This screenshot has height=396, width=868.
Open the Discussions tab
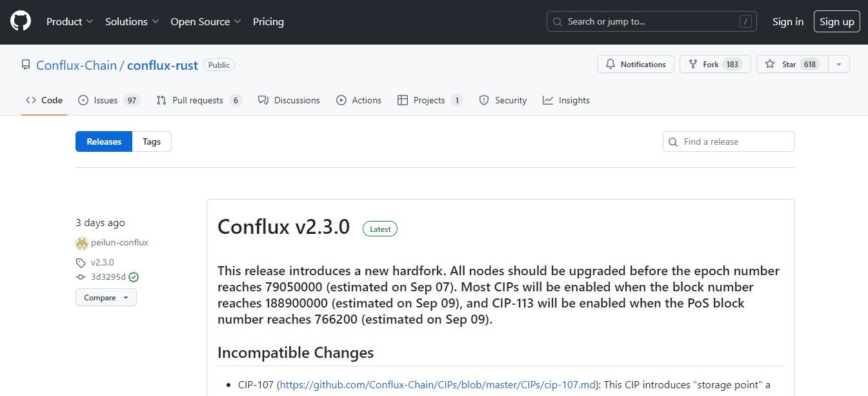point(288,100)
